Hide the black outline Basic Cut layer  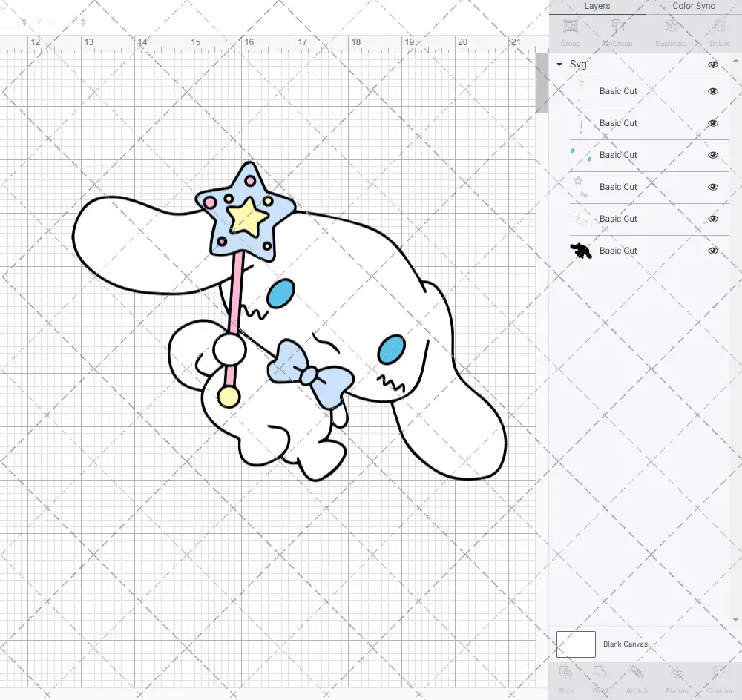(712, 251)
